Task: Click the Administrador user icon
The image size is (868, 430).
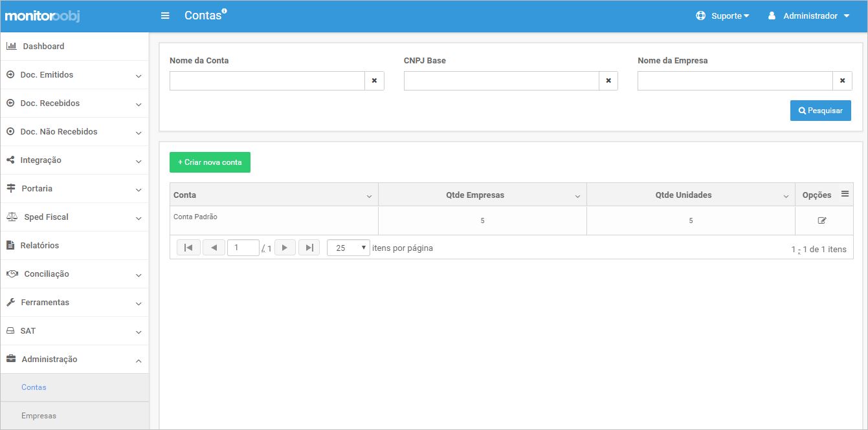Action: tap(772, 16)
